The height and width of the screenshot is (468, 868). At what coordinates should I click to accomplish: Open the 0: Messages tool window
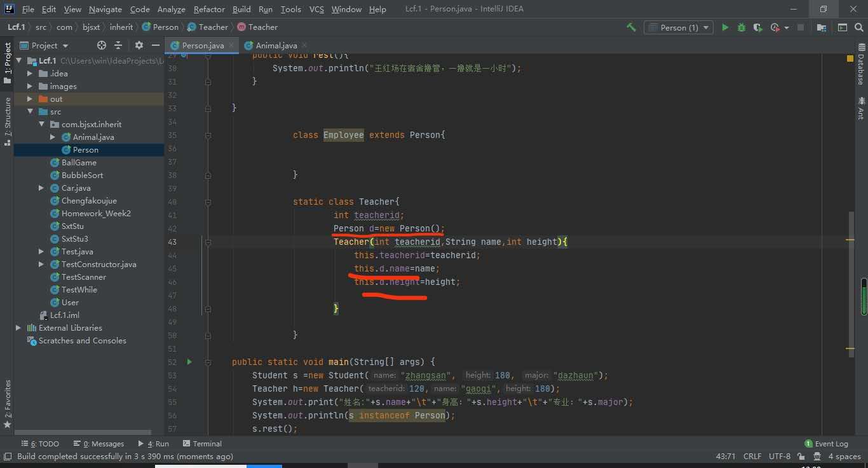coord(98,443)
